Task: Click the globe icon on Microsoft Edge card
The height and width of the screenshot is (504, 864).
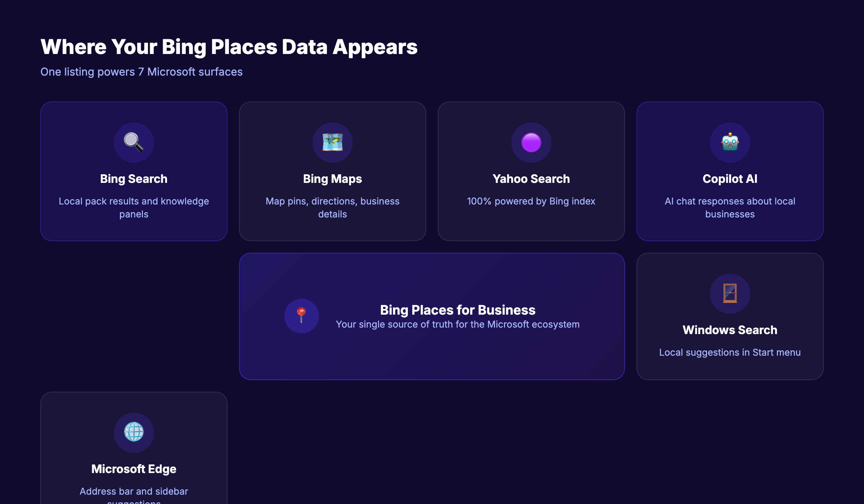Action: coord(134,432)
